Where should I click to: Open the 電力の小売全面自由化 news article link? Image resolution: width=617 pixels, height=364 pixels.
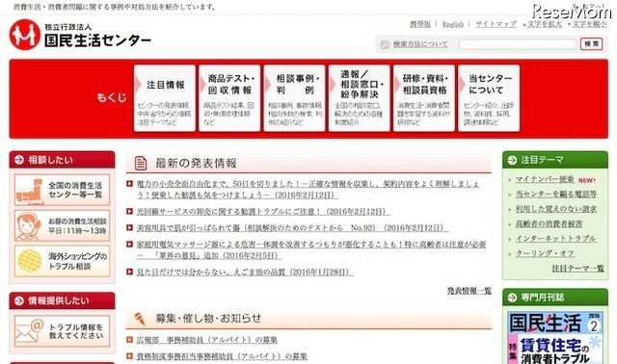coord(308,189)
